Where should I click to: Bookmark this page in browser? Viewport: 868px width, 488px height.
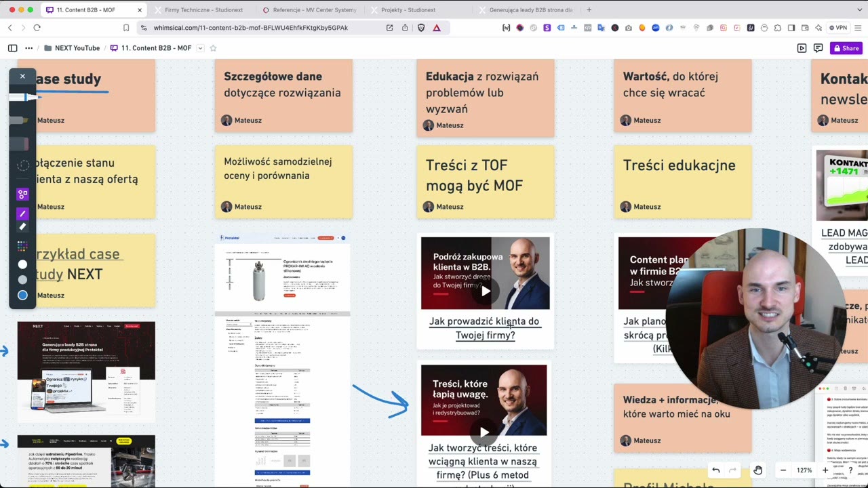pos(126,28)
